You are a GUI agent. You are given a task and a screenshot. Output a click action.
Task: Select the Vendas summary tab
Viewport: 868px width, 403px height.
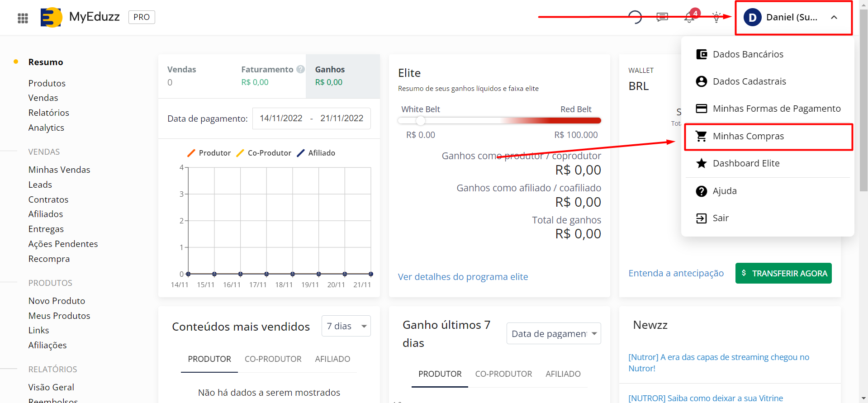195,76
